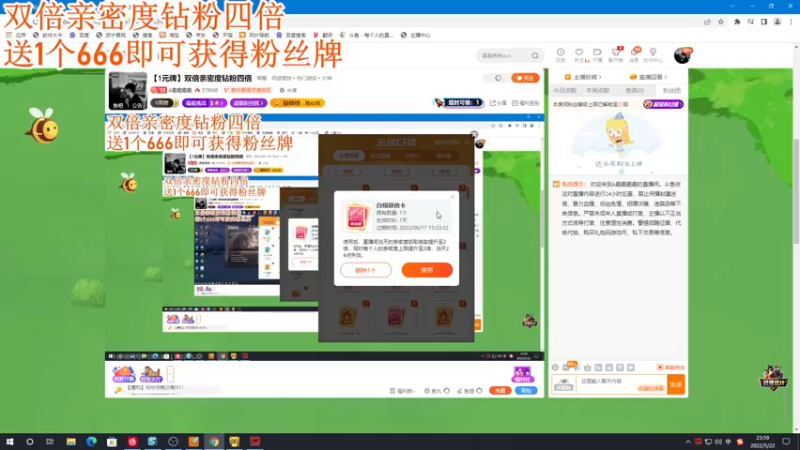Viewport: 800px width, 450px height.
Task: Bookmark this page with the star icon
Action: (720, 22)
